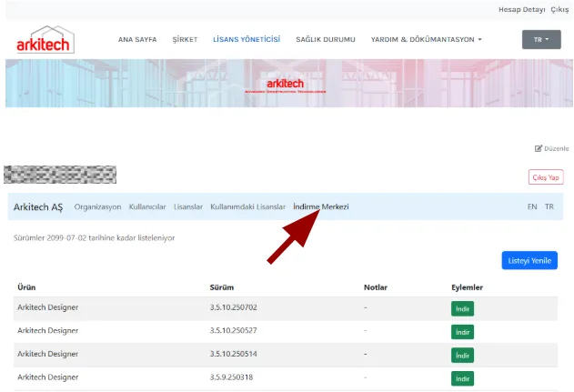Image resolution: width=574 pixels, height=392 pixels.
Task: Click the Listeyi Yenile button
Action: click(x=529, y=261)
